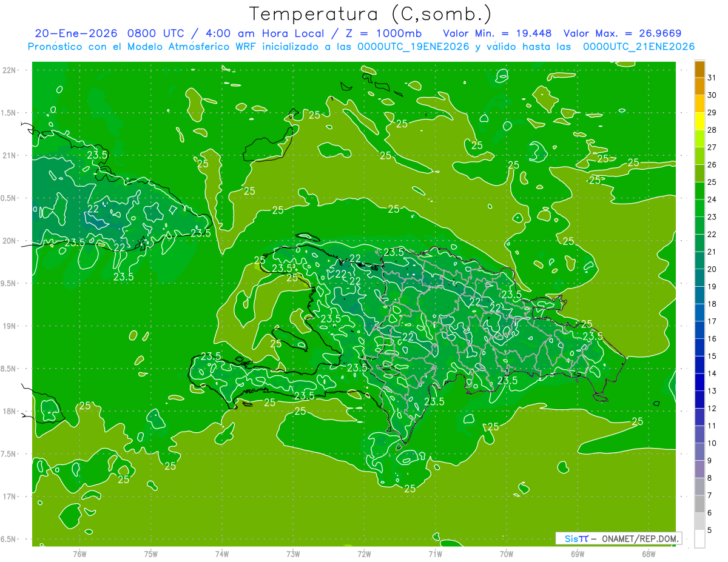This screenshot has width=728, height=562.
Task: Select the teal swatch between 19 and 20
Action: click(x=699, y=278)
